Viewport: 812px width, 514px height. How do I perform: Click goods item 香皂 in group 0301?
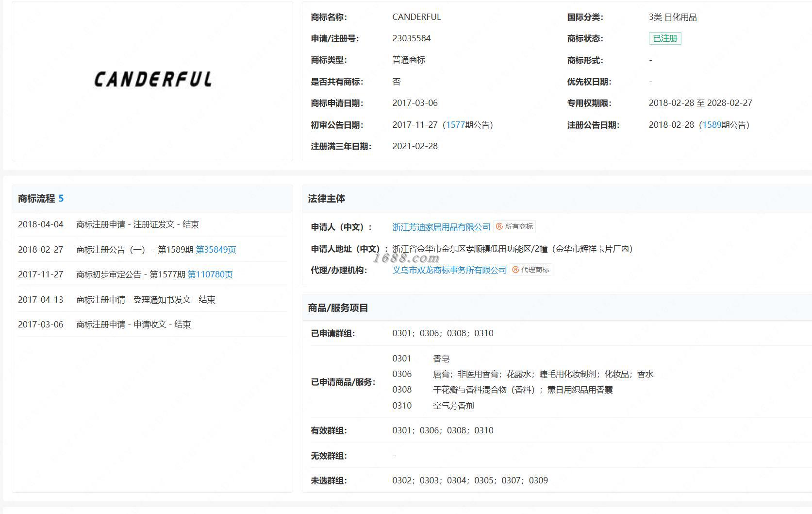[x=441, y=359]
